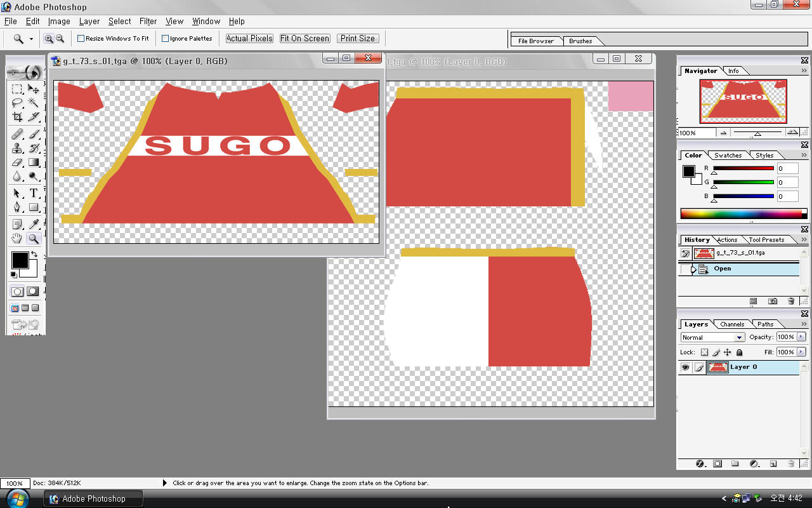Open the Image menu
Image resolution: width=812 pixels, height=508 pixels.
pos(59,21)
